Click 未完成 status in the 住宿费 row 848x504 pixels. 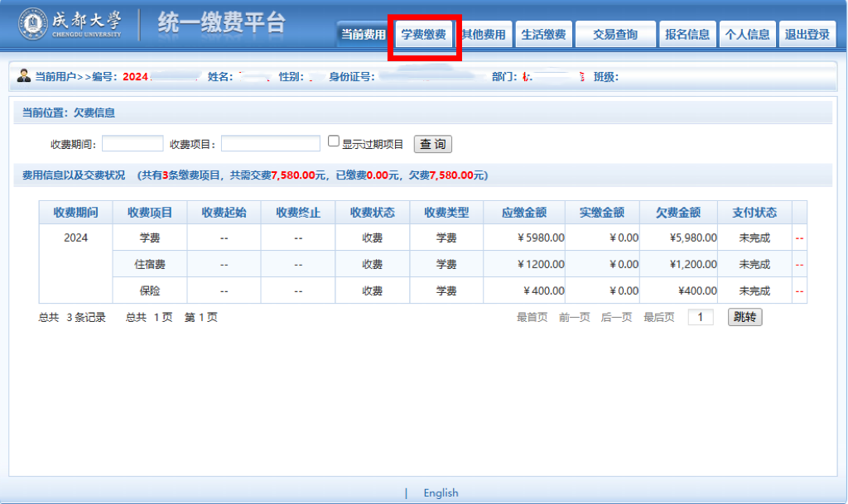754,265
